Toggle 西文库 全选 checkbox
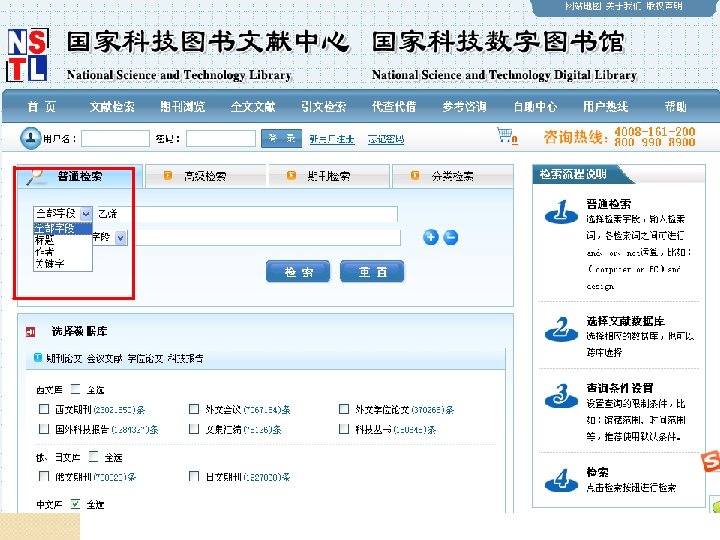The height and width of the screenshot is (540, 720). 76,389
